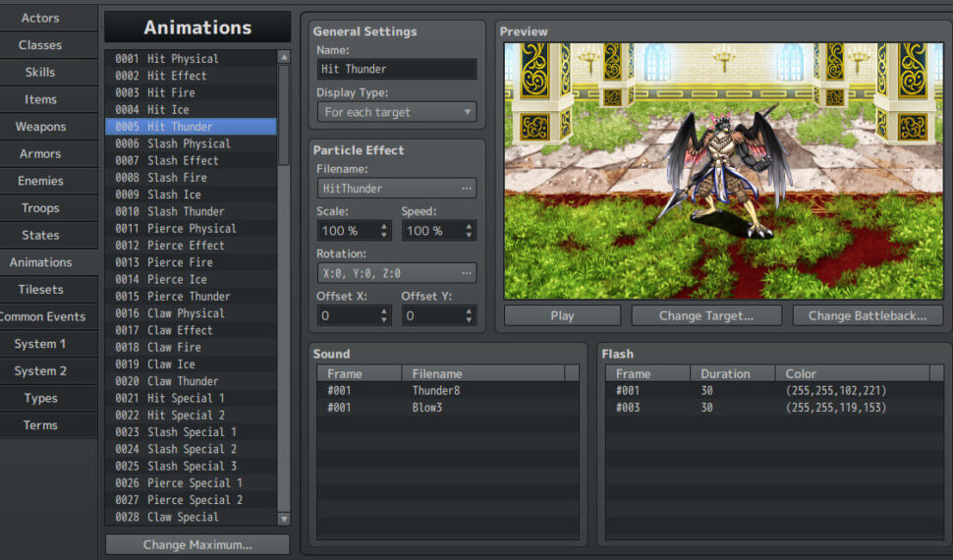Click the Change Target button

tap(705, 315)
